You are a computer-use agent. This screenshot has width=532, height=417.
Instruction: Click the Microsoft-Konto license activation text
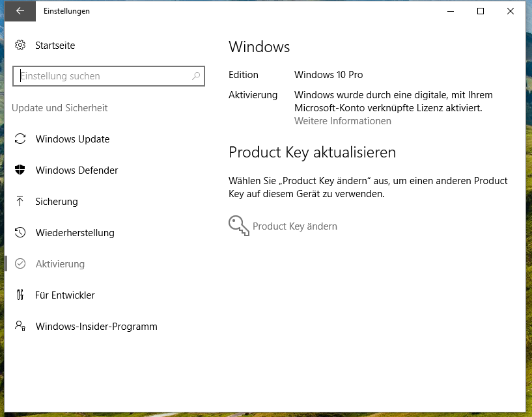pyautogui.click(x=393, y=101)
